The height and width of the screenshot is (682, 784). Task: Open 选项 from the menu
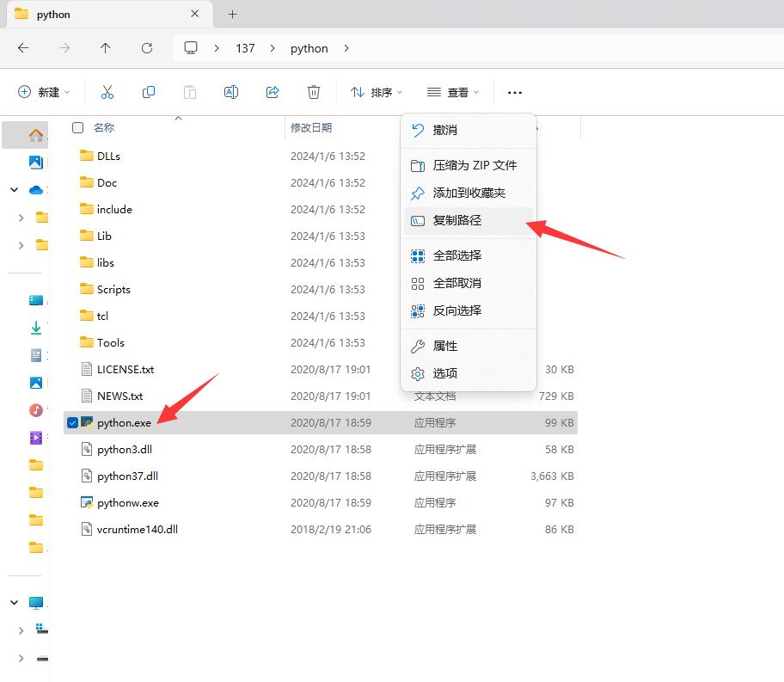pyautogui.click(x=469, y=373)
